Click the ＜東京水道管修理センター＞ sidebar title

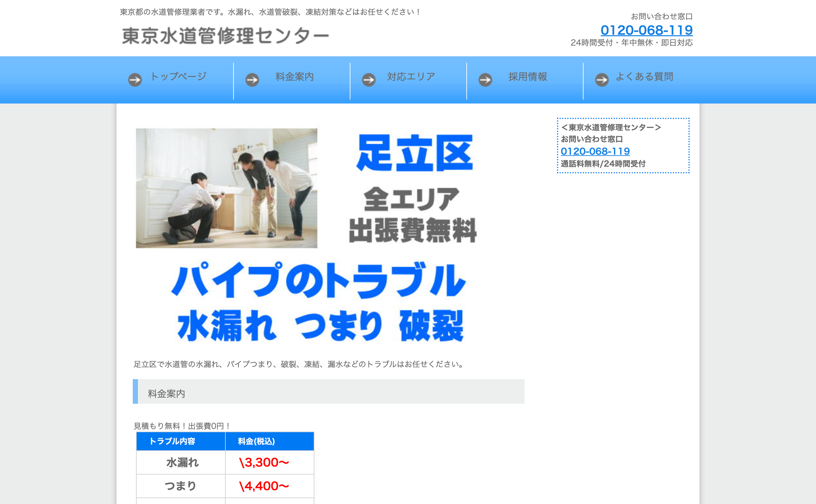[x=611, y=127]
